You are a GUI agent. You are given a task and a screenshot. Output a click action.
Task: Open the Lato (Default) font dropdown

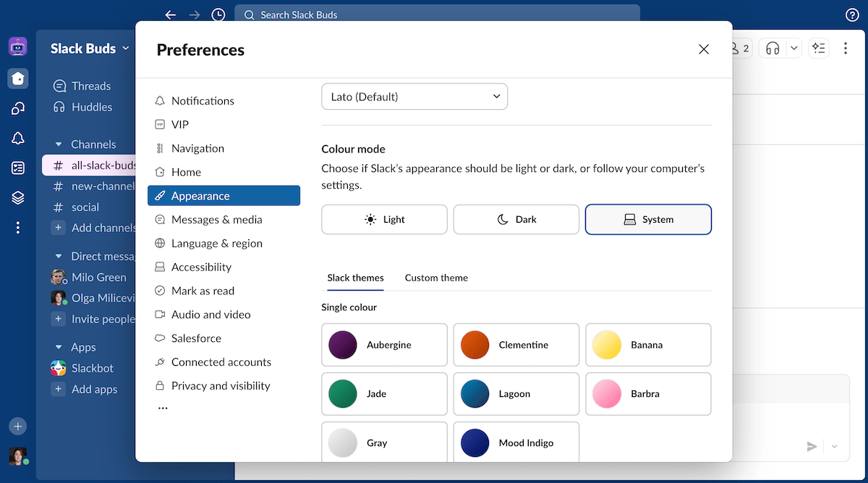coord(414,97)
